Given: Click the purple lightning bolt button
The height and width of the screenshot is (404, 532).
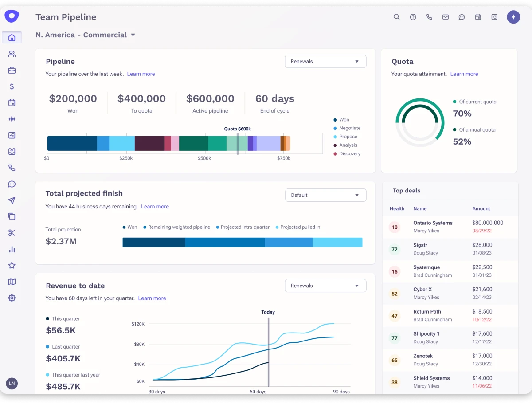Looking at the screenshot, I should (x=513, y=17).
